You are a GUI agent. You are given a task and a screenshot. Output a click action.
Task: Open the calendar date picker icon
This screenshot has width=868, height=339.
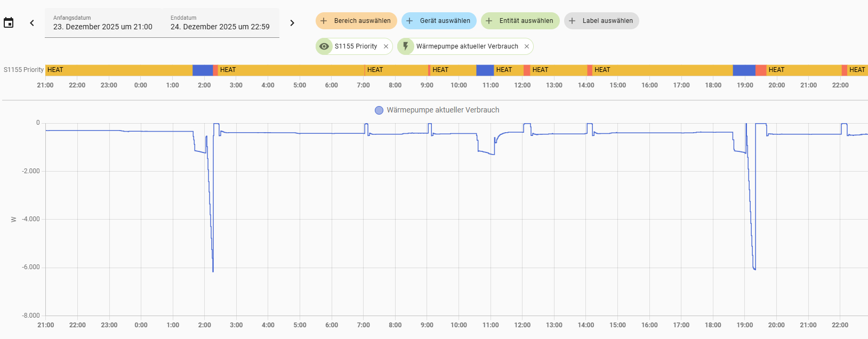point(9,23)
